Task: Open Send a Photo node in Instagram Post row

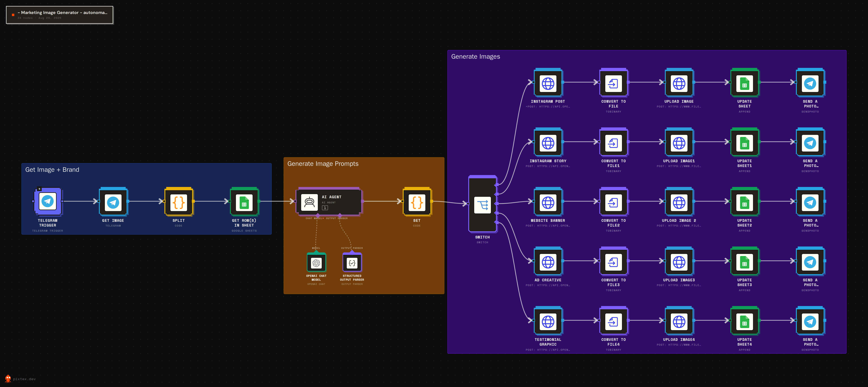Action: (810, 82)
